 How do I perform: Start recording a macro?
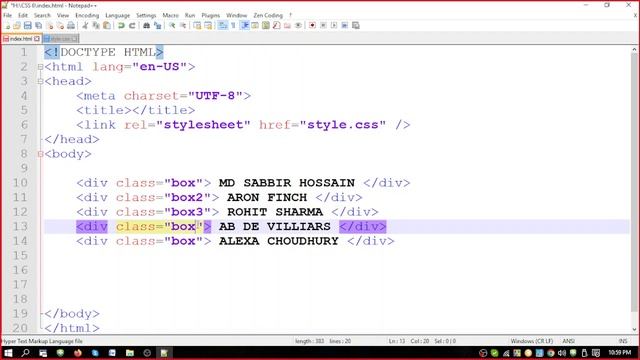[312, 25]
